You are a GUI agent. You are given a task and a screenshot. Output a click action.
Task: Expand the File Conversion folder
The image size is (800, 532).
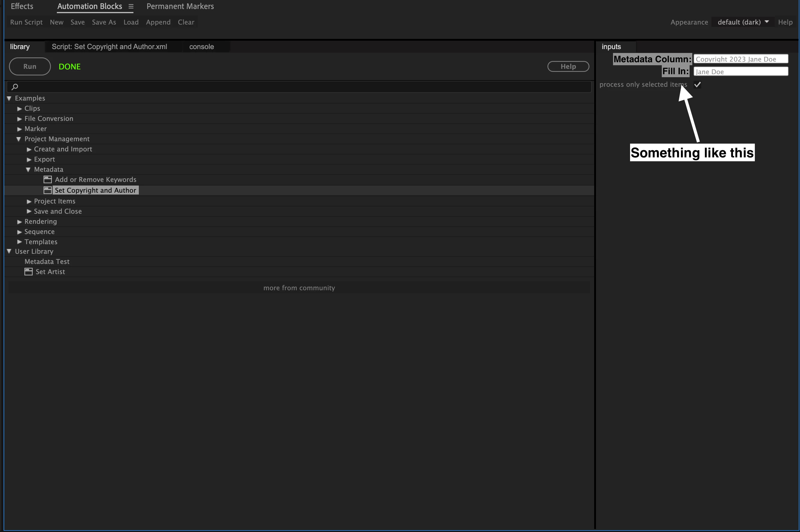(x=19, y=119)
